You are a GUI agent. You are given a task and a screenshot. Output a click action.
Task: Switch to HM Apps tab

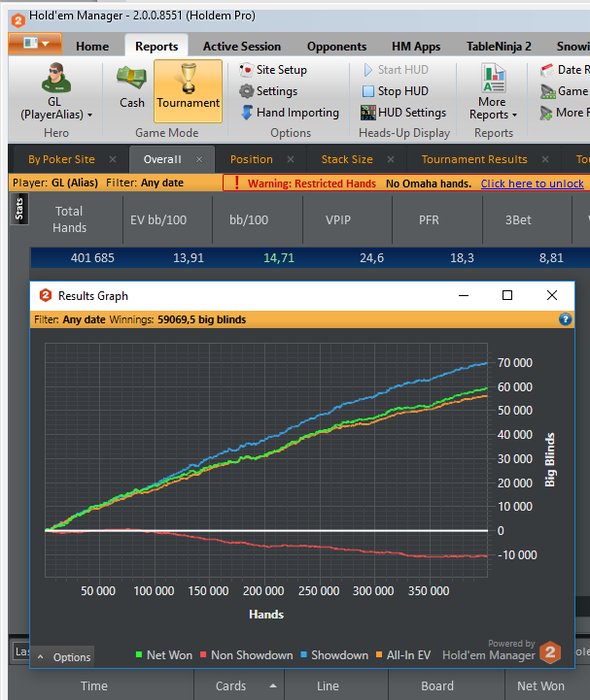416,46
